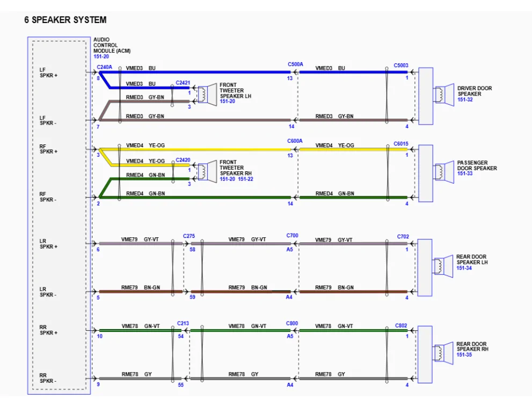Click pin A5 at connector C700
The width and height of the screenshot is (532, 400).
pos(289,250)
